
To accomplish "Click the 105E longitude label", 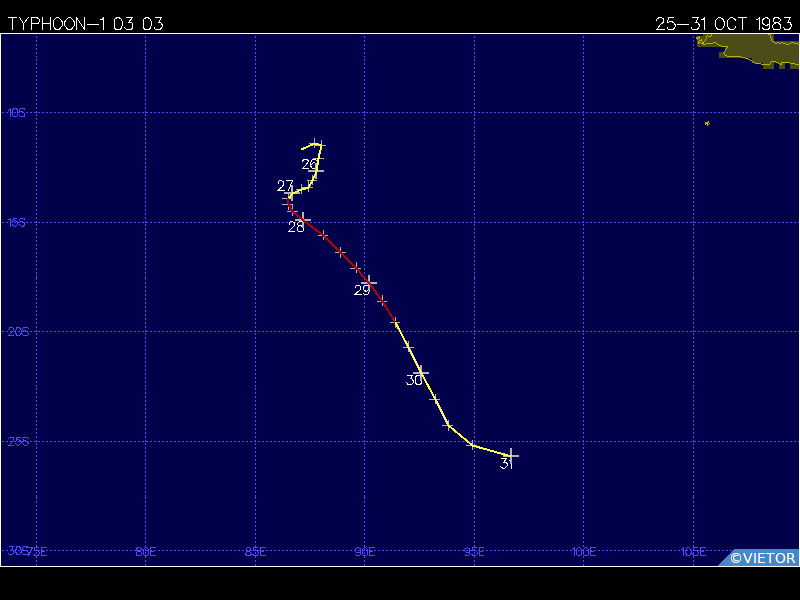I will pos(693,551).
